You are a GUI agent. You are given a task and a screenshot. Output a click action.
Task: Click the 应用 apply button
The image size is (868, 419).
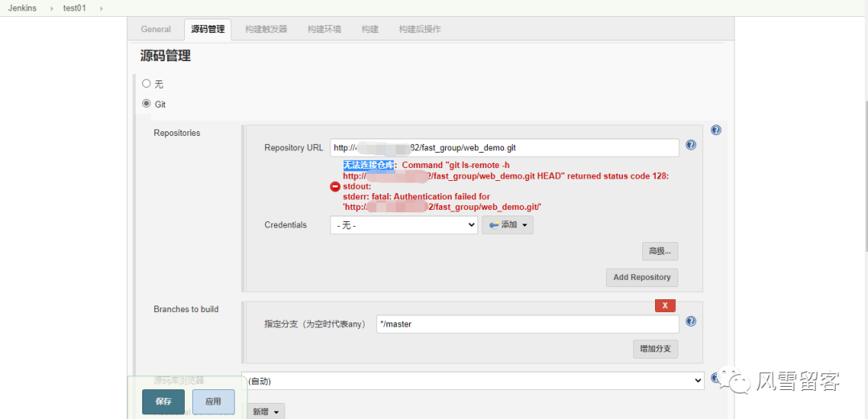click(213, 402)
